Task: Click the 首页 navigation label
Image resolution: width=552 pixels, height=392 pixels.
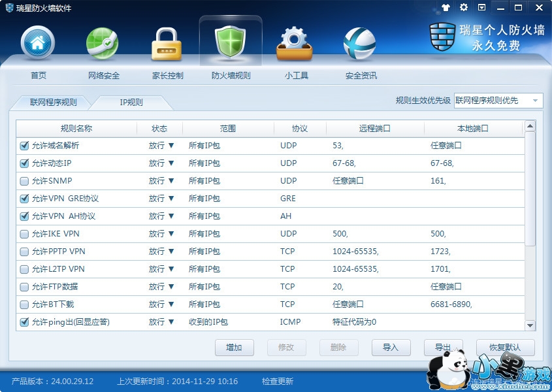Action: coord(39,75)
